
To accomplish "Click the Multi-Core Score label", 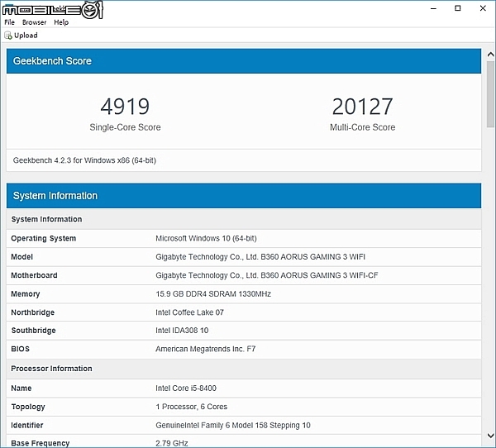I will [363, 127].
